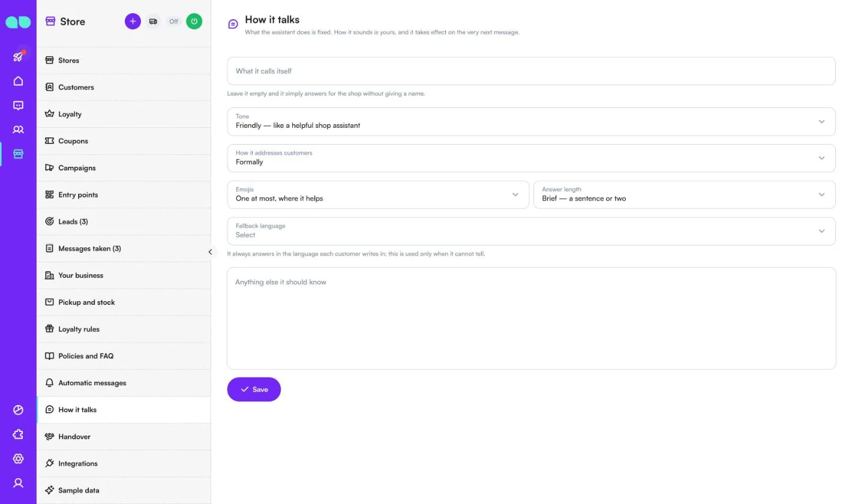
Task: Select Campaigns in the sidebar
Action: click(x=124, y=168)
